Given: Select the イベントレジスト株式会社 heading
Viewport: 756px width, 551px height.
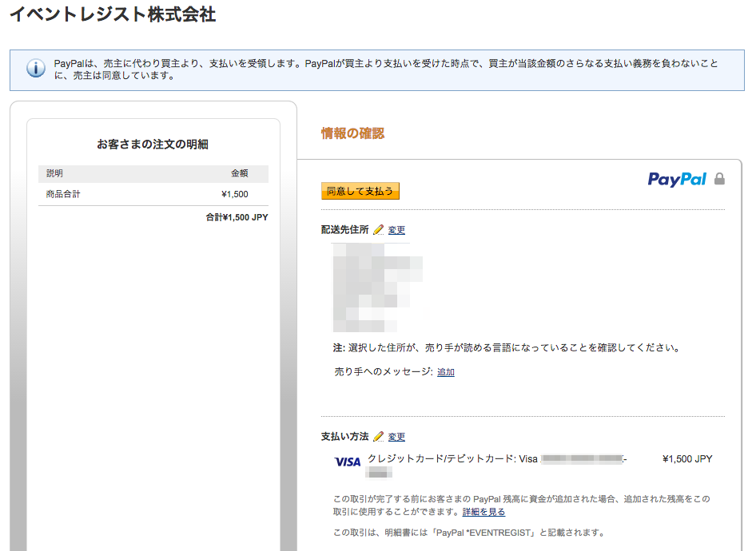Looking at the screenshot, I should (x=113, y=14).
